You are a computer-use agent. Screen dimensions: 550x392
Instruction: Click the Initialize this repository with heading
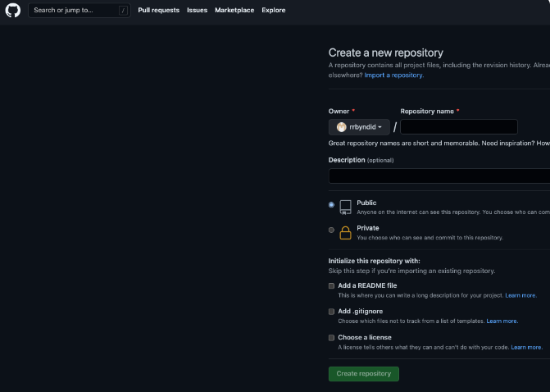click(x=375, y=261)
